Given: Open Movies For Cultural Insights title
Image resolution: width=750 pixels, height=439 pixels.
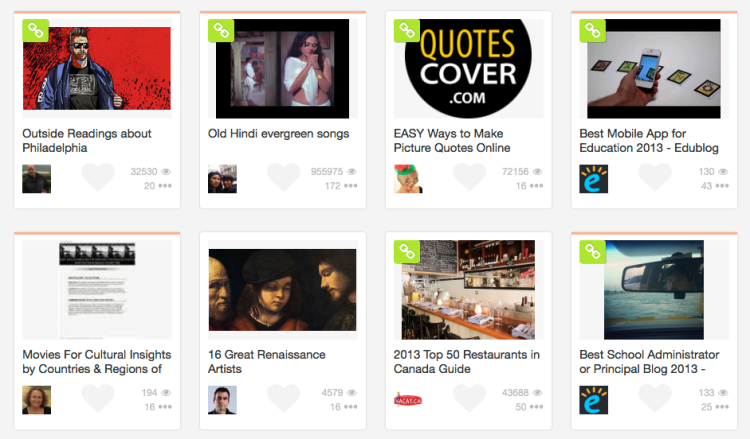Looking at the screenshot, I should point(97,362).
